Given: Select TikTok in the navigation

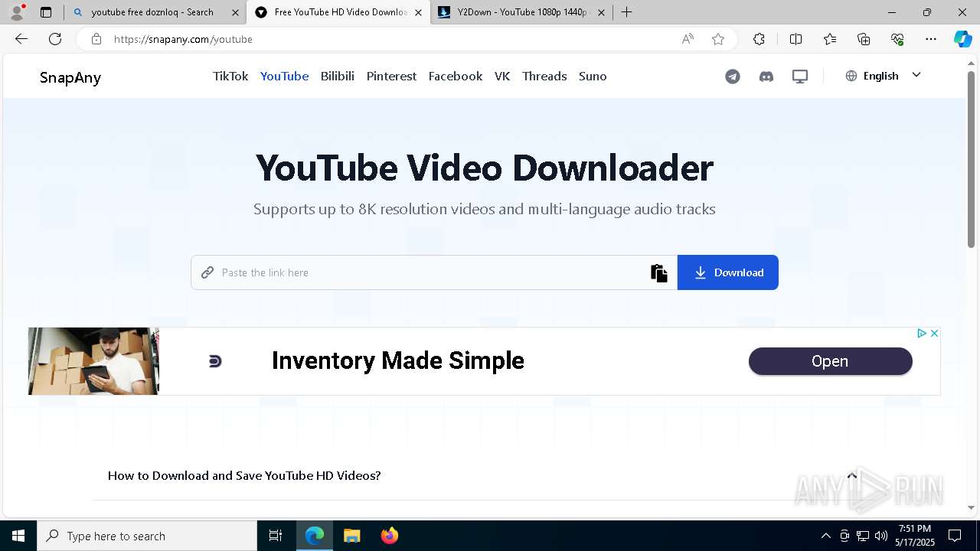Looking at the screenshot, I should (x=230, y=76).
